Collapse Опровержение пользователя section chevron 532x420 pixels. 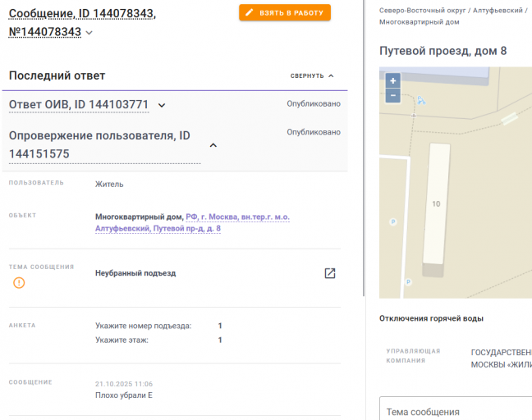point(213,145)
